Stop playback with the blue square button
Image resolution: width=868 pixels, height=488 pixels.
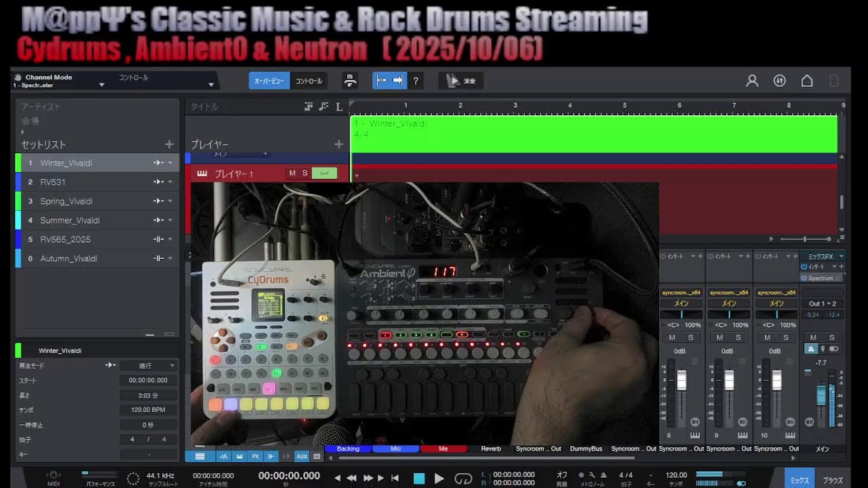[x=419, y=479]
